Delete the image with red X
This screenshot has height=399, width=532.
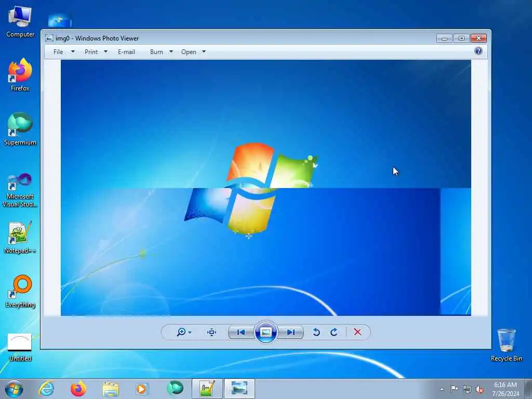[357, 332]
